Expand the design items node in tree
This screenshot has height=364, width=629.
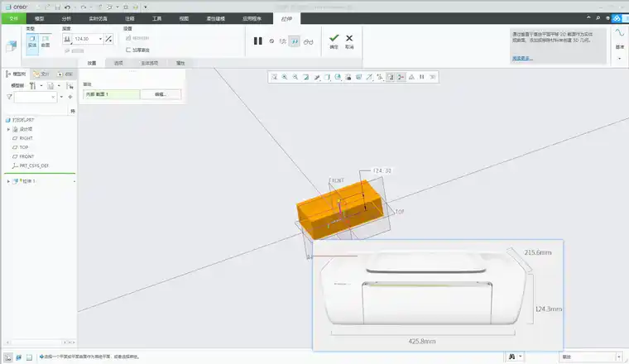point(8,130)
